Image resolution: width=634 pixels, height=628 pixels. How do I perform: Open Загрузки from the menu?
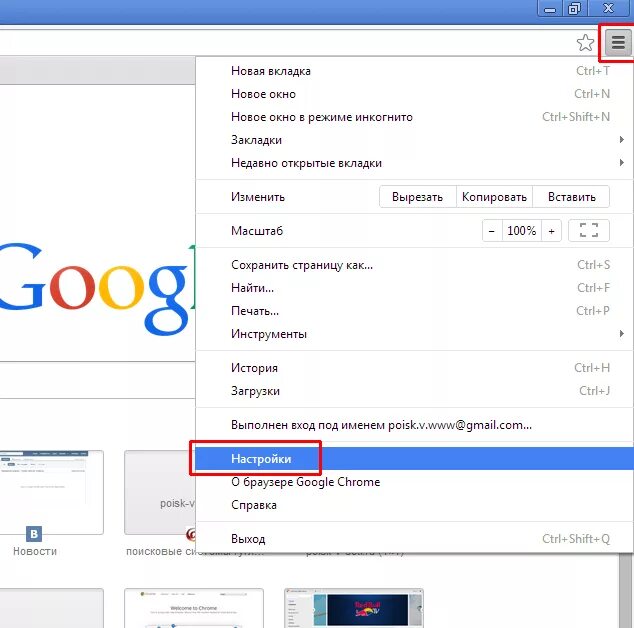click(x=414, y=391)
